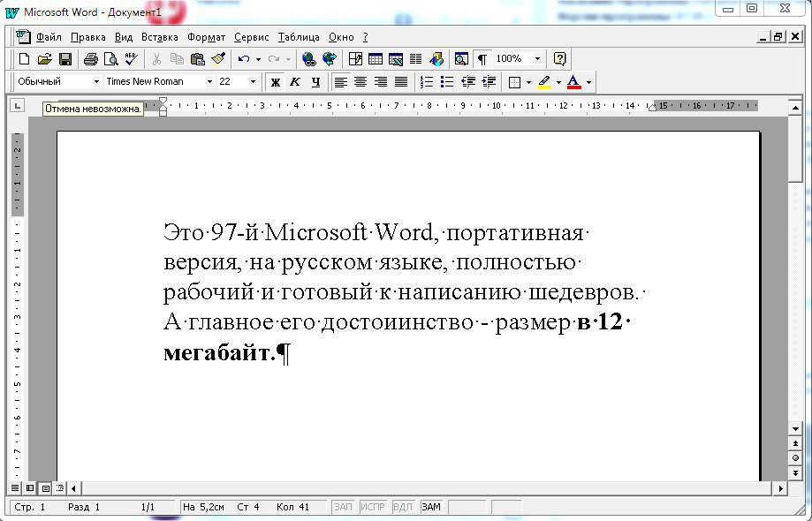
Task: Go to next page double arrow
Action: click(796, 473)
